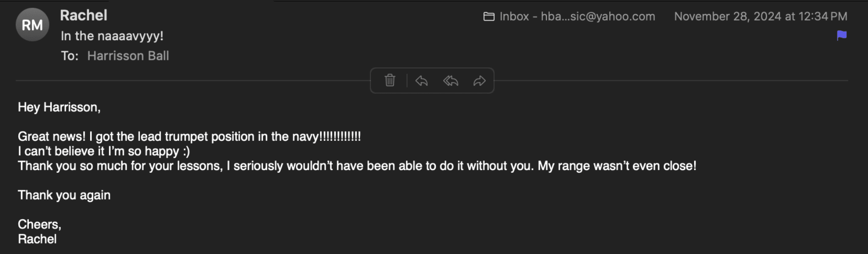Click the Rachel signature at bottom
The width and height of the screenshot is (868, 254).
pos(37,239)
